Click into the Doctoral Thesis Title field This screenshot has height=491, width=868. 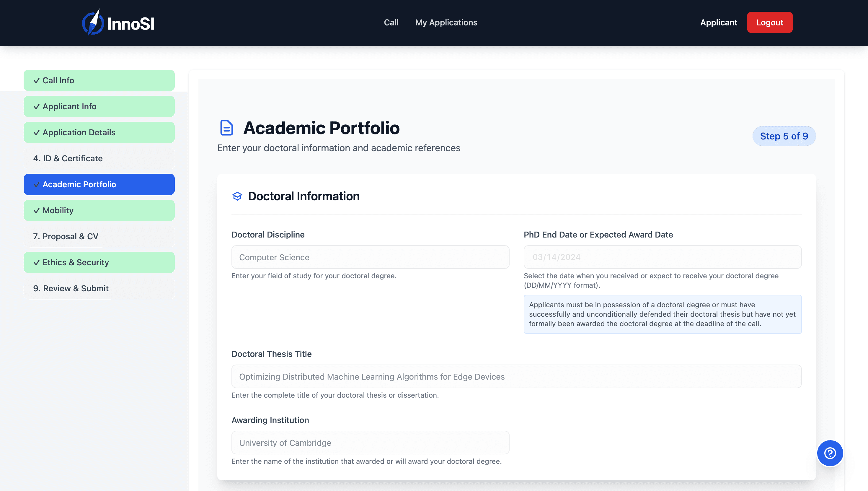517,376
